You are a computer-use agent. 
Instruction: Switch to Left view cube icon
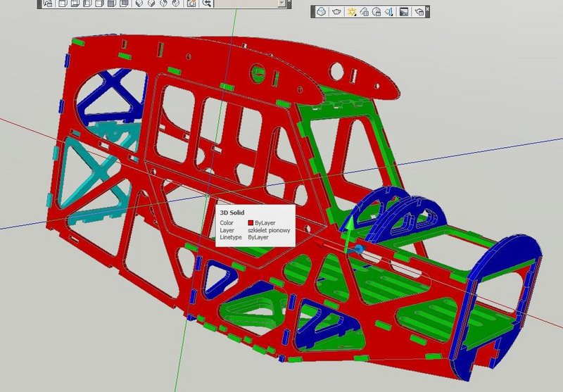tap(87, 4)
